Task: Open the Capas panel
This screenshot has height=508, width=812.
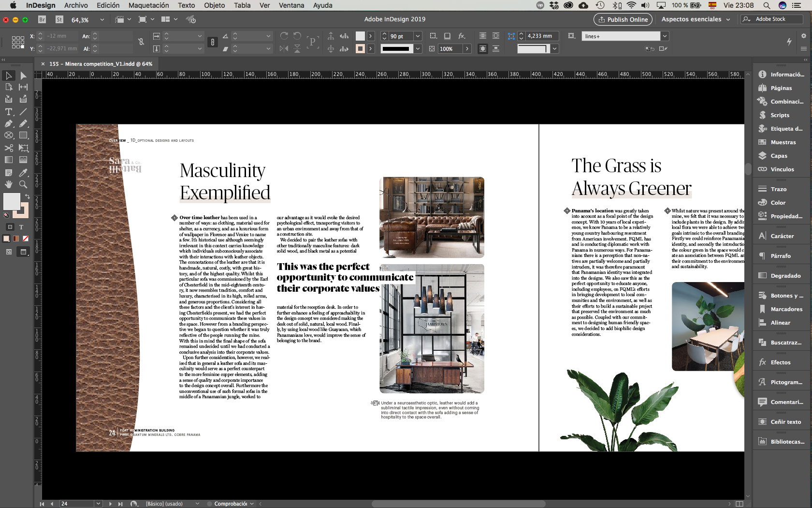Action: point(778,156)
